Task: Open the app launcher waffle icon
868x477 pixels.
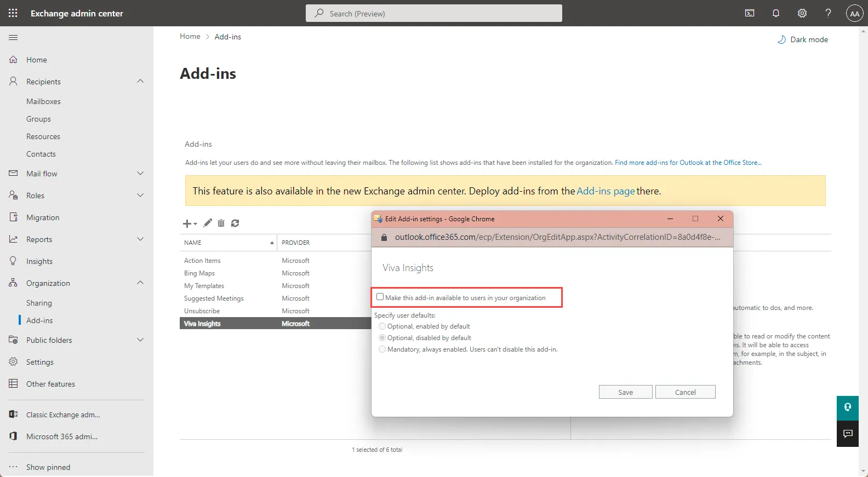Action: click(13, 13)
